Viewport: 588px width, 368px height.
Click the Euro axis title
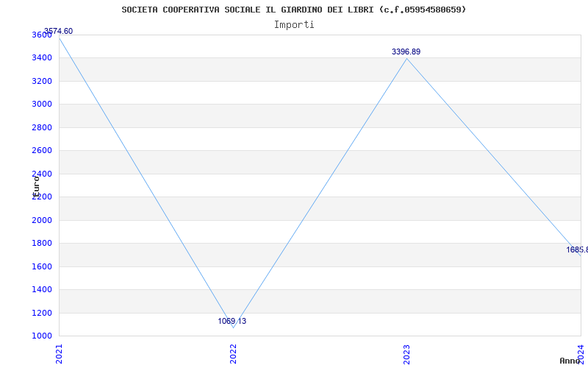(x=35, y=187)
